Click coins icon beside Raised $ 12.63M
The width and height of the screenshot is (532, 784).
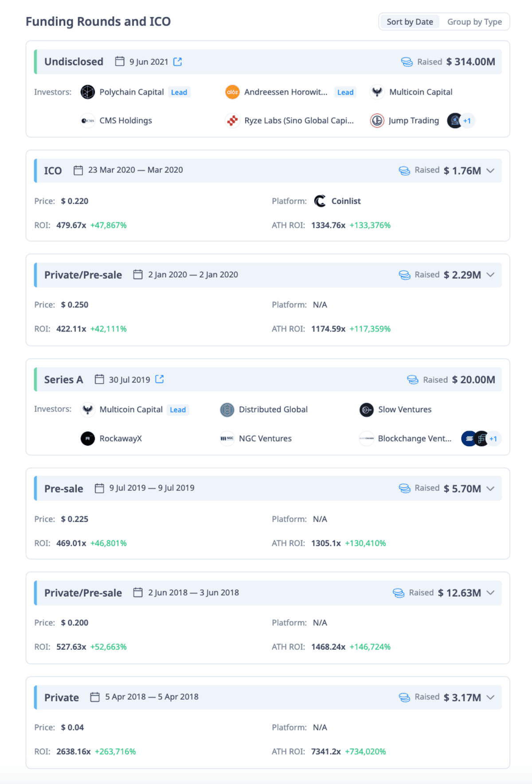pos(399,593)
